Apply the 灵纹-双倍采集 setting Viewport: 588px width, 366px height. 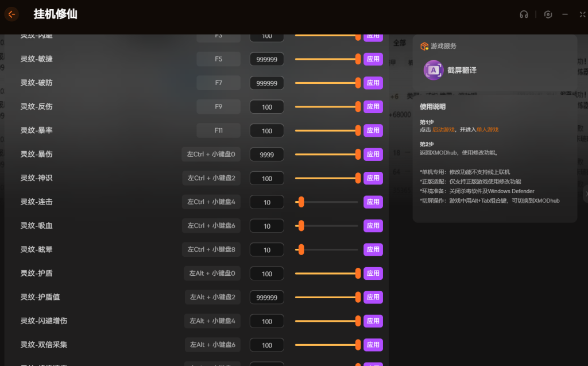click(373, 345)
